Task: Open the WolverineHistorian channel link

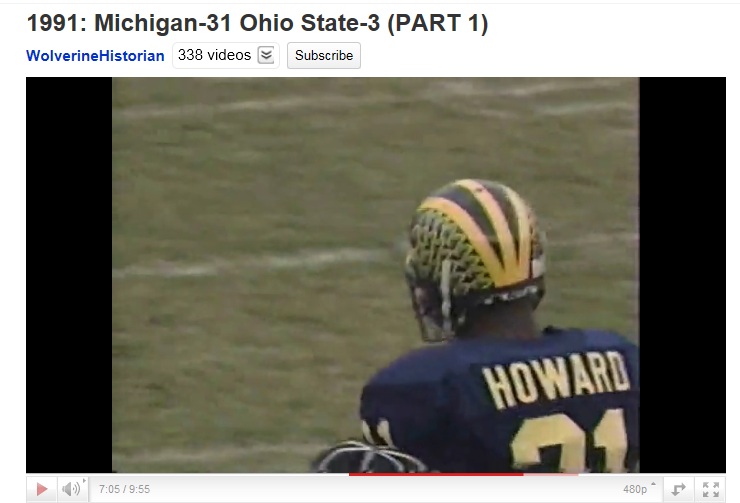Action: coord(95,56)
